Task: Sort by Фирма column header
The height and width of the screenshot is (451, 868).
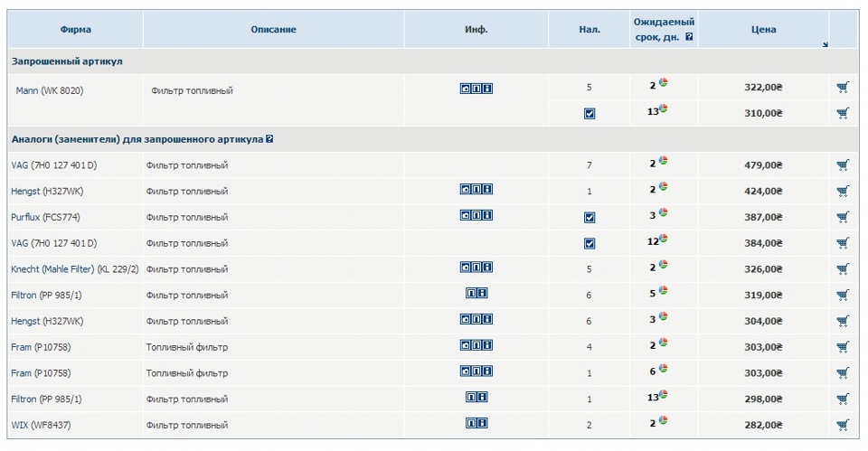Action: pos(75,30)
